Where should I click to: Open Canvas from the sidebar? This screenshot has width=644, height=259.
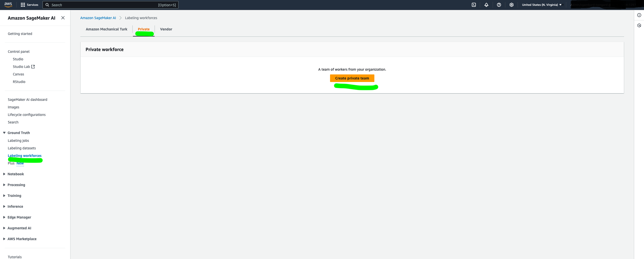tap(18, 74)
